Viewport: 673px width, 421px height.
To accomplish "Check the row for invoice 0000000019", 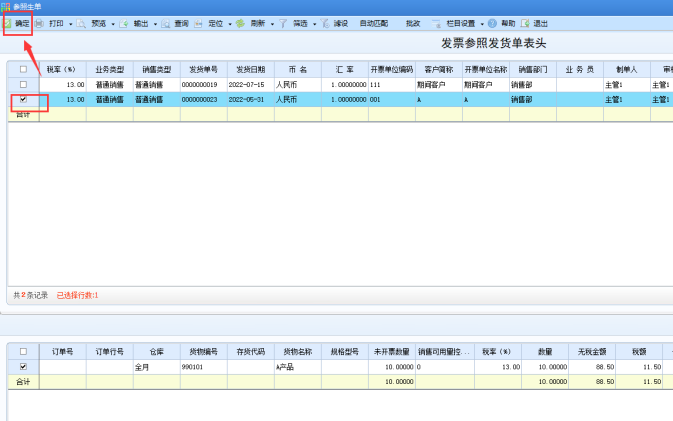I will [x=24, y=85].
